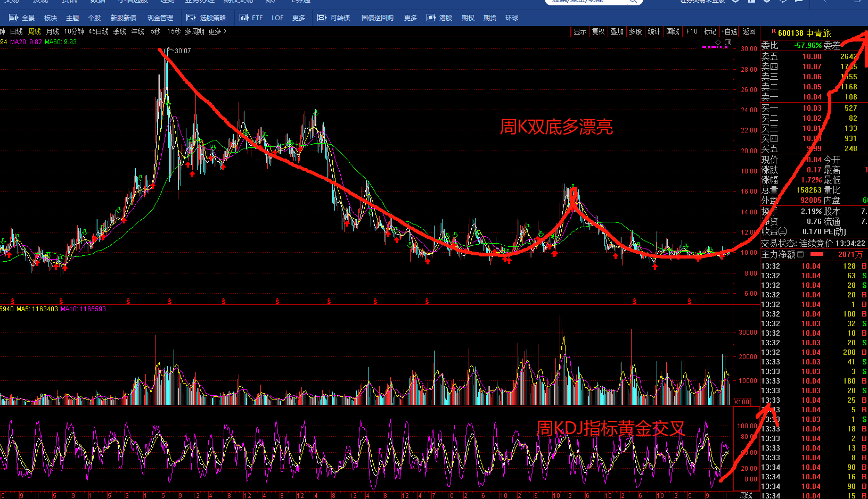868x499 pixels.
Task: Click the 交易状态 连续竞价 status line
Action: point(813,243)
